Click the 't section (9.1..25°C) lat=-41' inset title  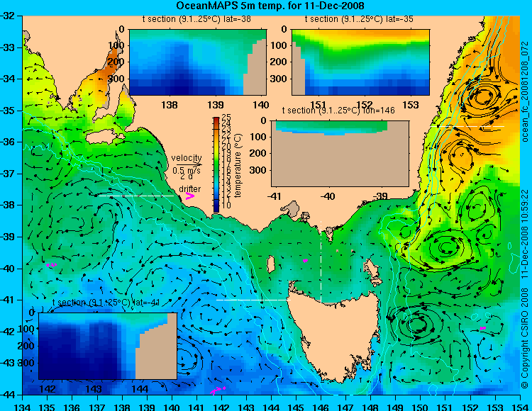[x=106, y=303]
